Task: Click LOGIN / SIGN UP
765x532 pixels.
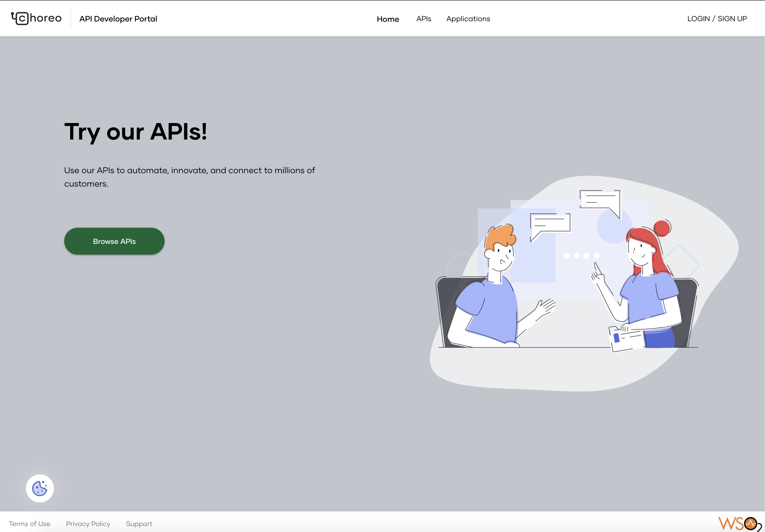Action: (717, 19)
